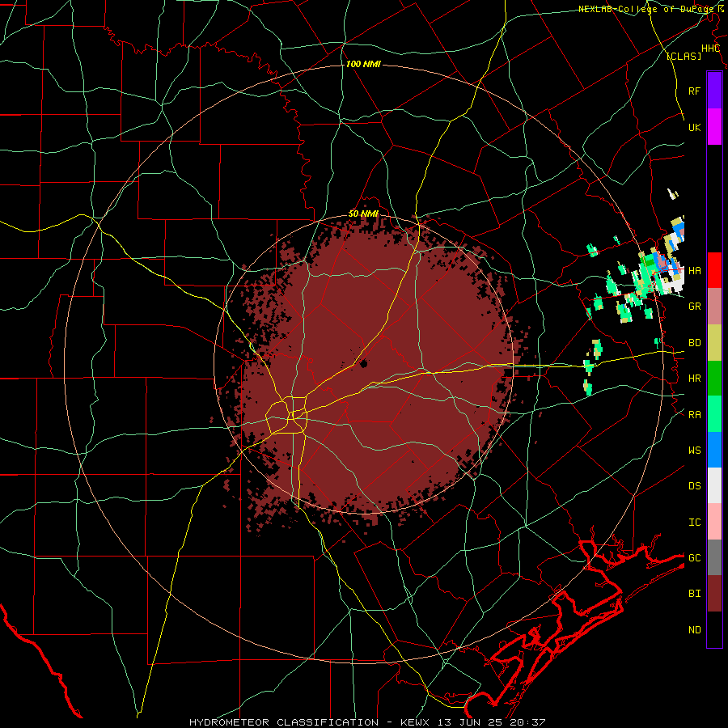
Task: Click the UK magenta legend swatch
Action: click(714, 127)
